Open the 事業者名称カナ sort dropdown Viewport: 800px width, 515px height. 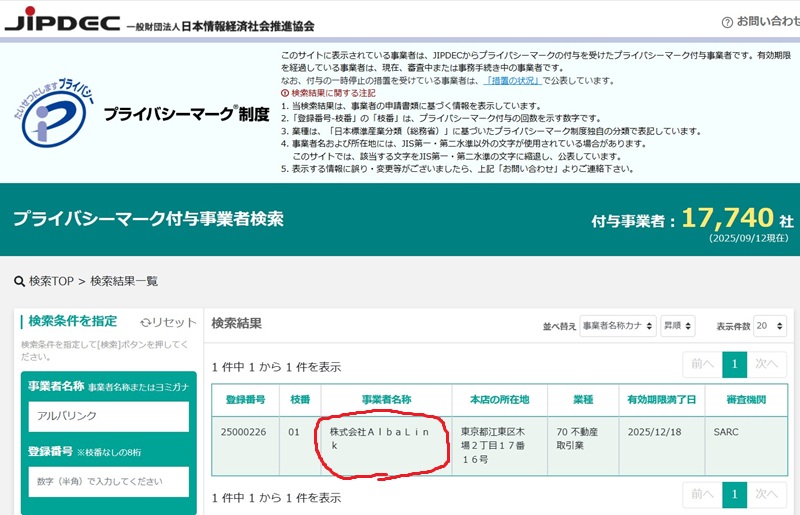tap(617, 326)
